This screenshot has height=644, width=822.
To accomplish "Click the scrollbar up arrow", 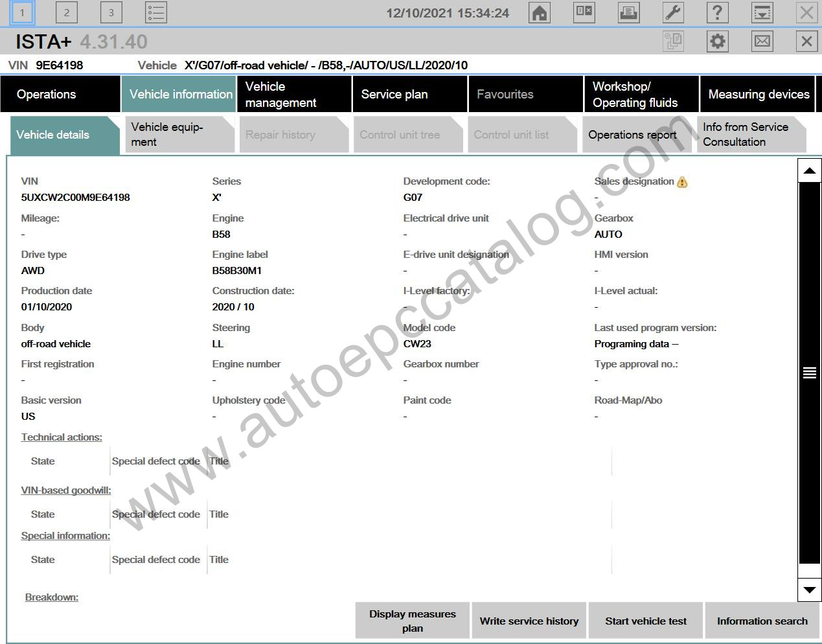I will tap(809, 170).
